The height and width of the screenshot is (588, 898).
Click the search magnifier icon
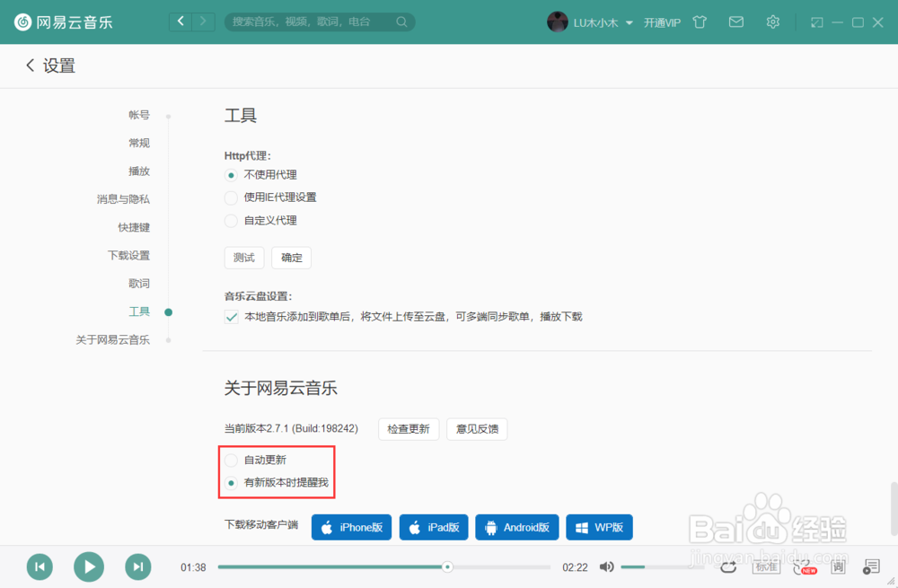click(401, 22)
